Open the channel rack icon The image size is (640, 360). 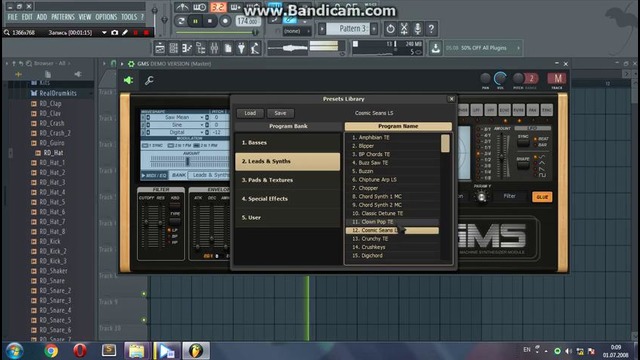pos(173,48)
